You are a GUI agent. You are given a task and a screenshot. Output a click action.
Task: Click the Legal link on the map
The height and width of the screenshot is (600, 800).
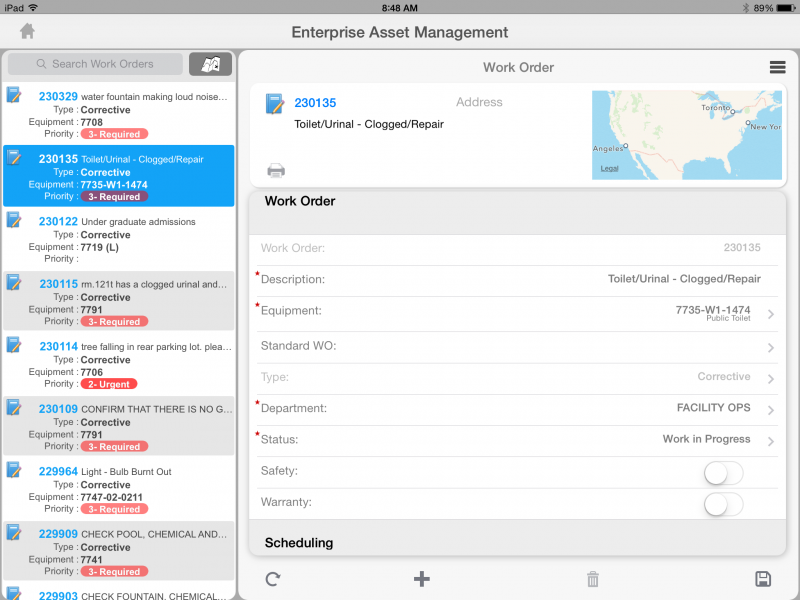click(609, 168)
